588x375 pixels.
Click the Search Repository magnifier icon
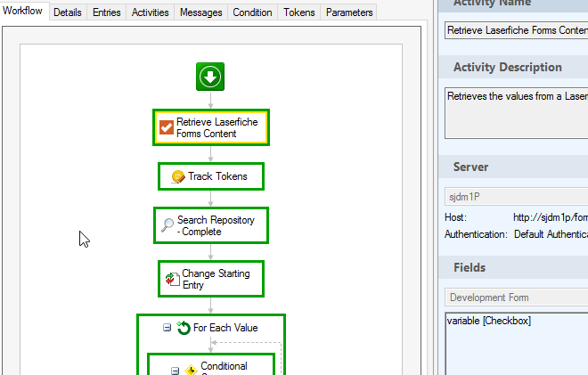[167, 225]
